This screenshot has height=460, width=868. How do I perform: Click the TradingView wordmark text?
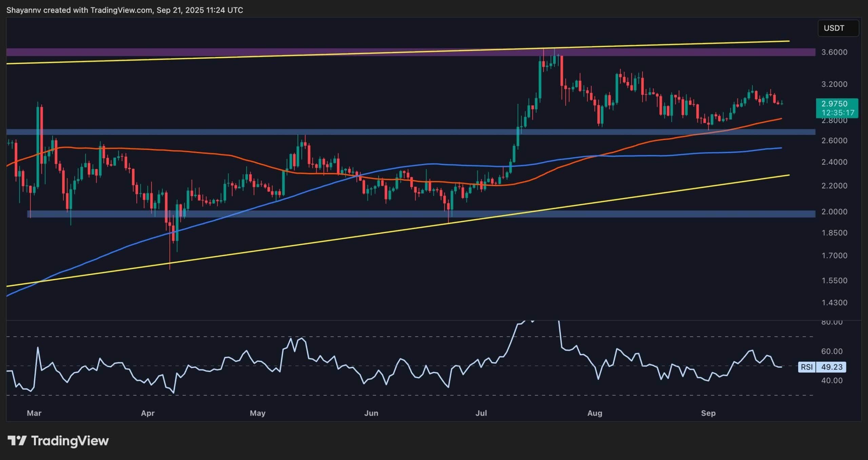coord(70,441)
